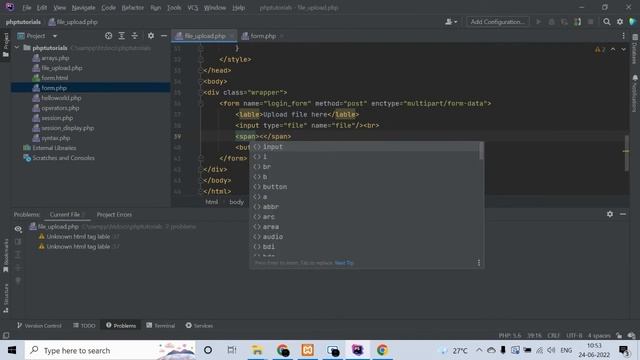Click the user account icon in toolbar
Screen dimensions: 640x360
pyautogui.click(x=451, y=22)
